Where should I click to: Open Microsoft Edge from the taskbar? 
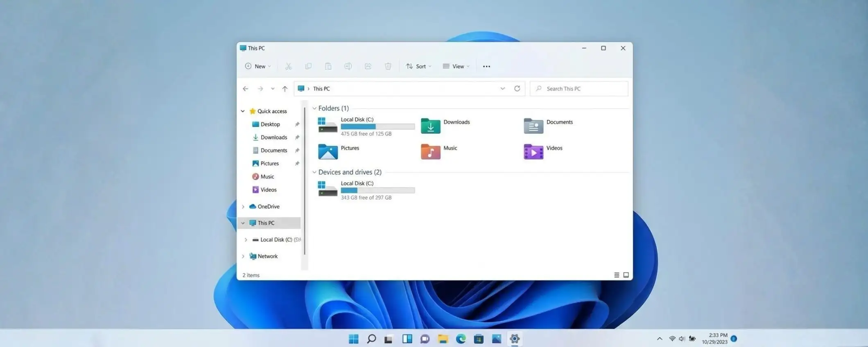461,339
